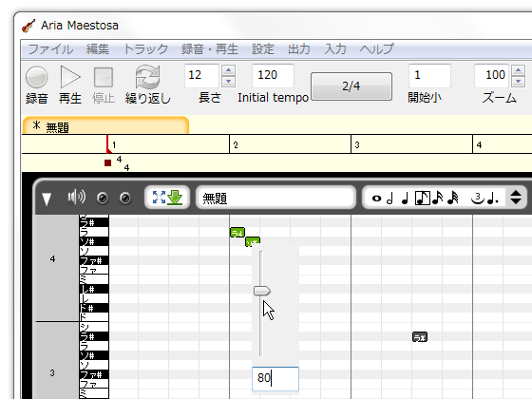Click the octave 4 ド piano key
The height and width of the screenshot is (399, 532).
(94, 317)
